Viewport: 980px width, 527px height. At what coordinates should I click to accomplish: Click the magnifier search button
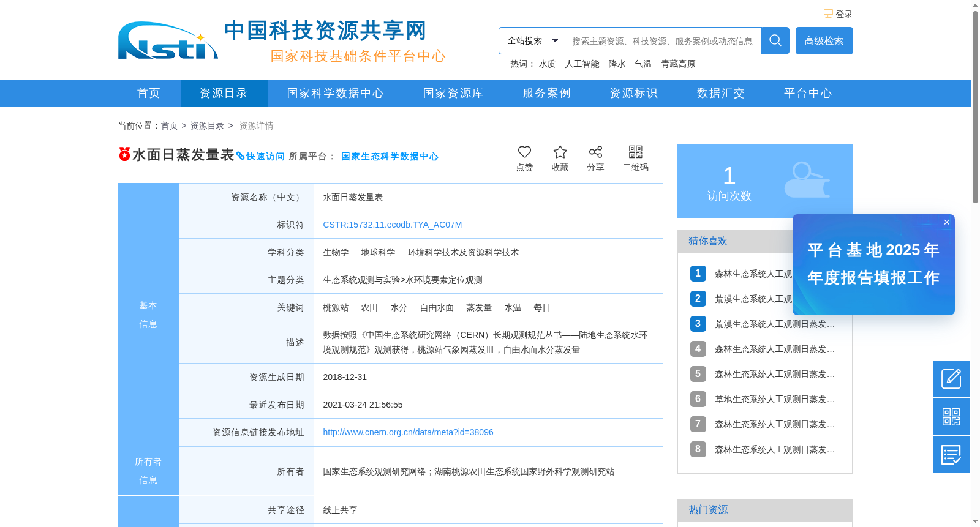coord(775,40)
